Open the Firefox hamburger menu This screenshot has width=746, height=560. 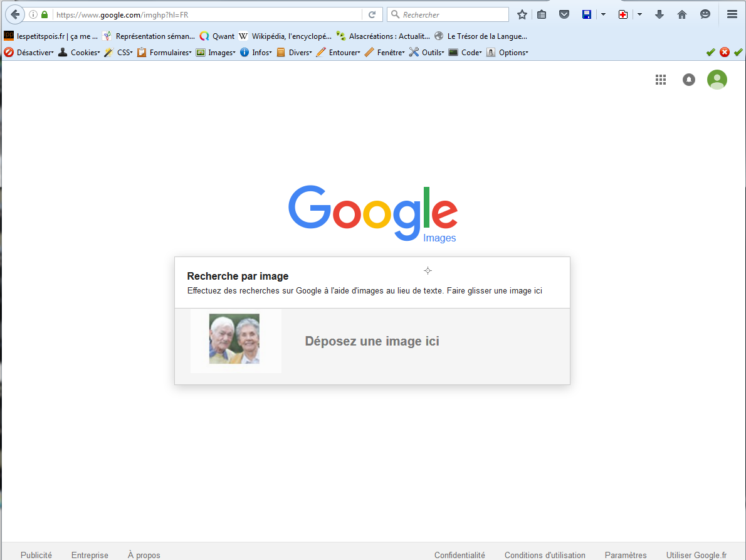[732, 14]
